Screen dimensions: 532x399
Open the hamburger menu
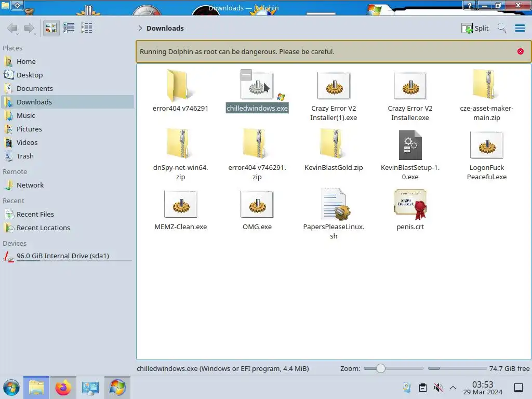click(x=520, y=28)
